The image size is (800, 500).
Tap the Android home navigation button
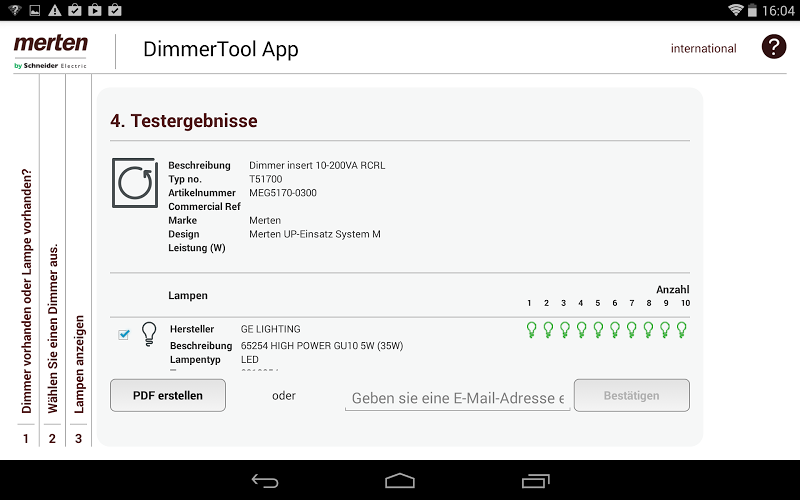400,481
